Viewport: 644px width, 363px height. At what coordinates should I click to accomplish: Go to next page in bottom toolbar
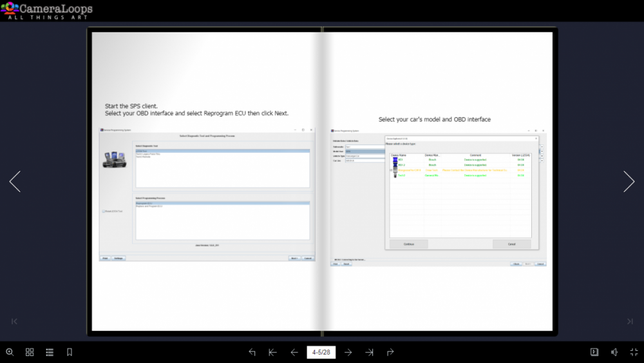point(348,352)
